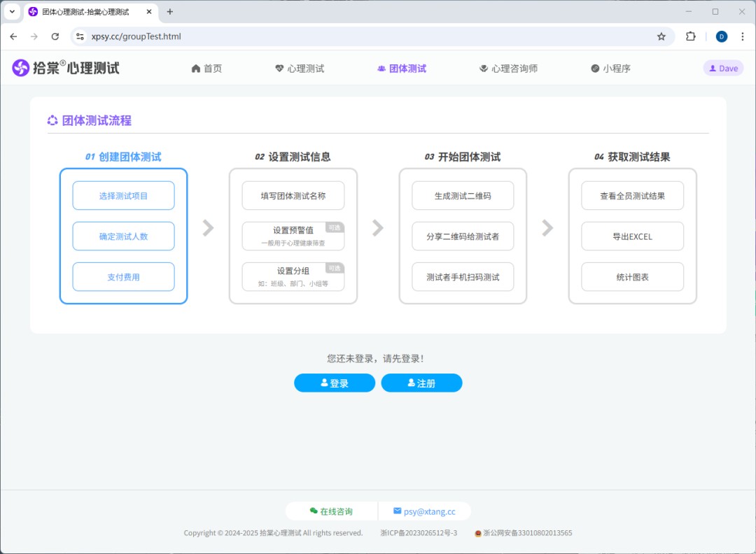
Task: Click the recycle icon beside 团体测试流程
Action: pyautogui.click(x=52, y=120)
